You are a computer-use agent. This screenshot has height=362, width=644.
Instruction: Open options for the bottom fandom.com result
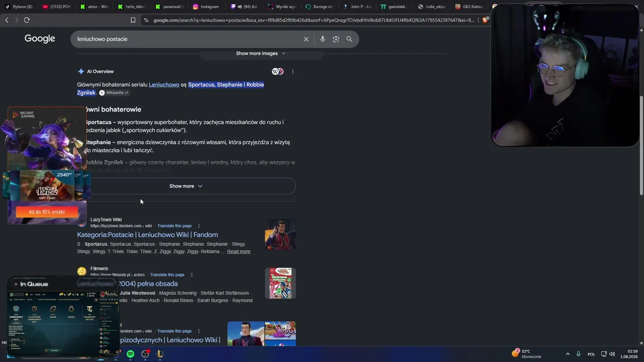click(x=199, y=331)
